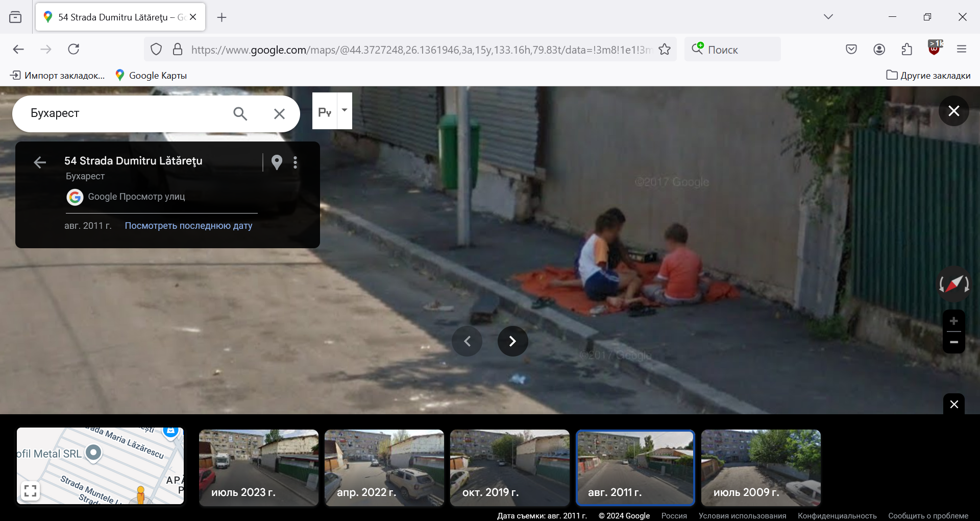Image resolution: width=980 pixels, height=521 pixels.
Task: Select the pegman on the minimap
Action: tap(140, 494)
